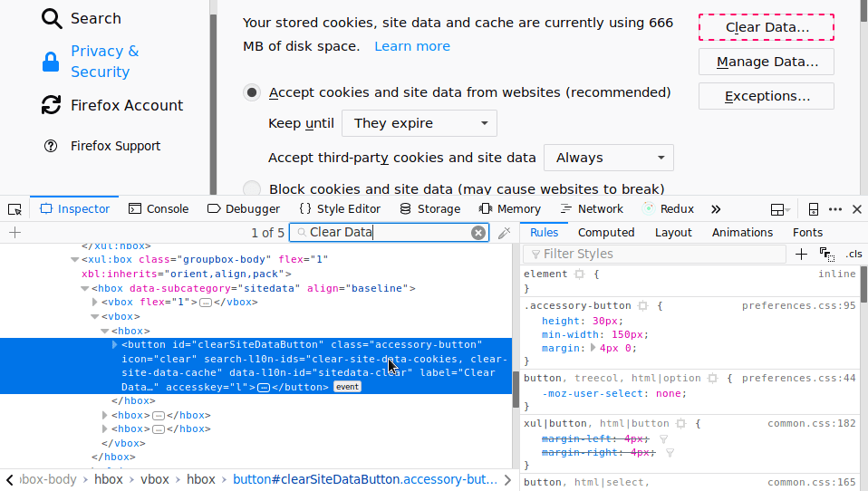Select Accept cookies and site data radio
Screen dimensions: 868x491
coord(252,92)
